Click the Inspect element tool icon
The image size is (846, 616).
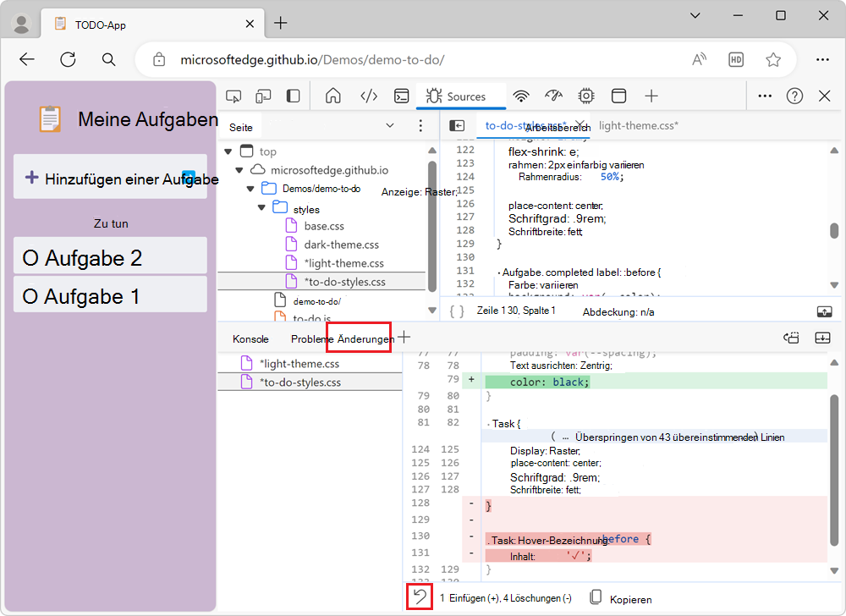(x=233, y=96)
